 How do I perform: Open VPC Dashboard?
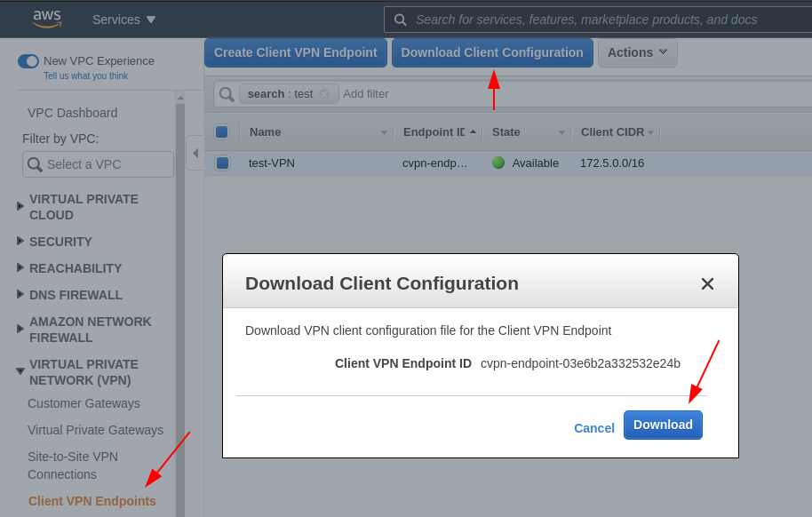click(73, 113)
